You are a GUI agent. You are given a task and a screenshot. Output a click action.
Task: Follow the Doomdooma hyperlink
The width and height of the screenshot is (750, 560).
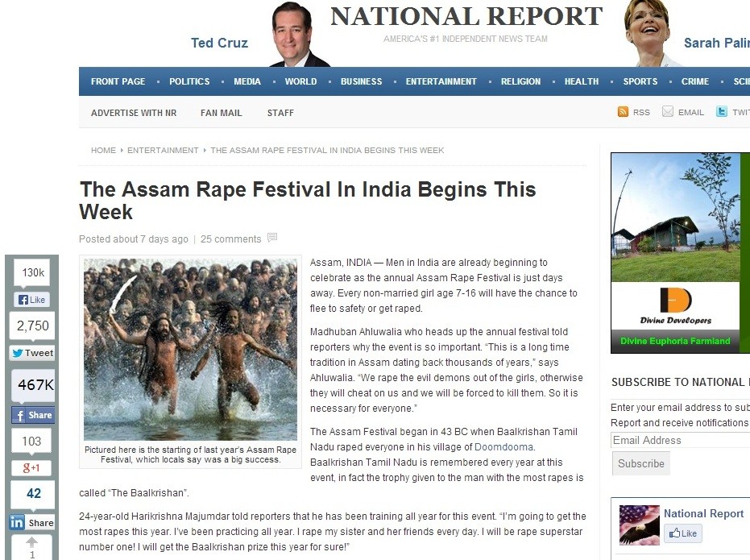pyautogui.click(x=503, y=446)
